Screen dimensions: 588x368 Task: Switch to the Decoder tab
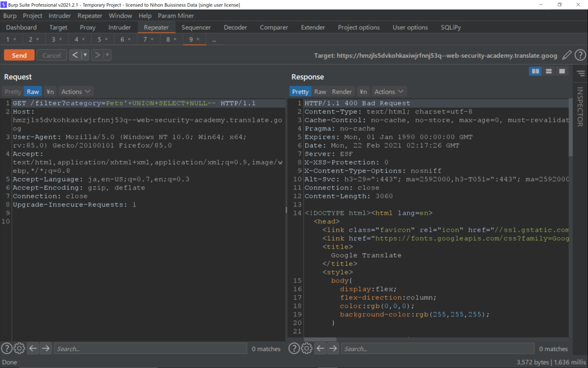[x=236, y=27]
